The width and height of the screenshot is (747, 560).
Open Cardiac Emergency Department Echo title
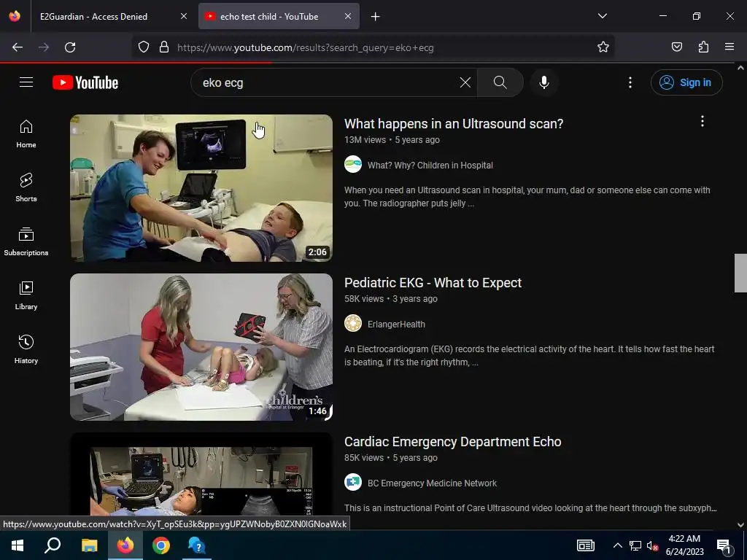[452, 441]
